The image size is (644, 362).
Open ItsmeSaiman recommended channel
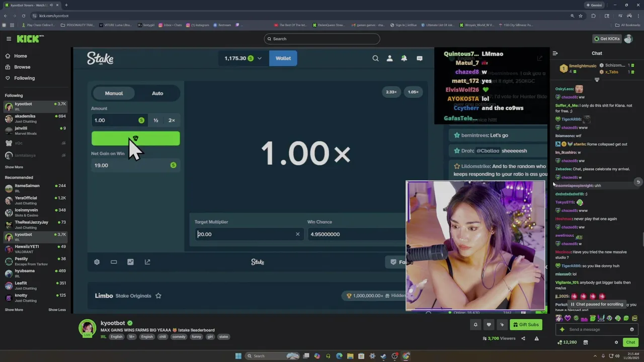35,188
